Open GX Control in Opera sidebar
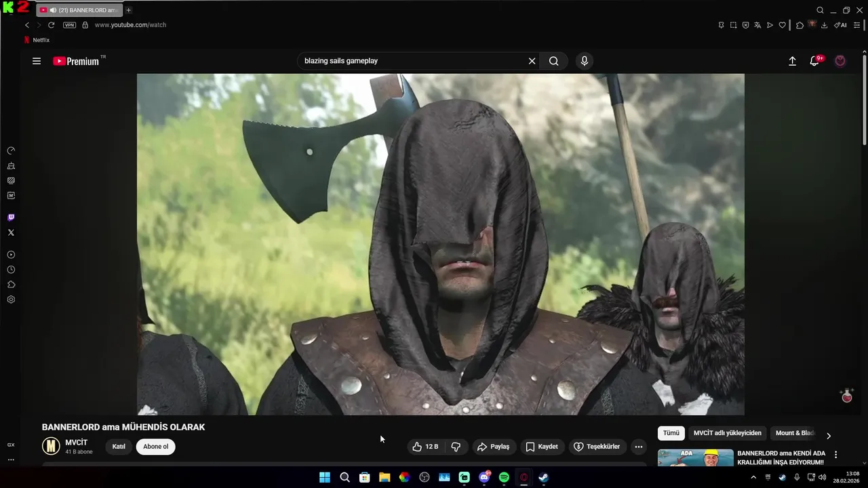 pos(11,150)
